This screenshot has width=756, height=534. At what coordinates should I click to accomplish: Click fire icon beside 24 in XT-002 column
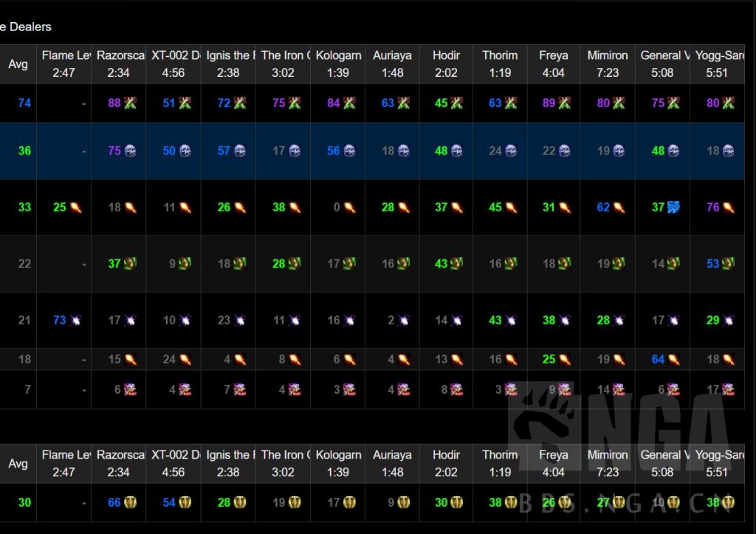[x=185, y=360]
